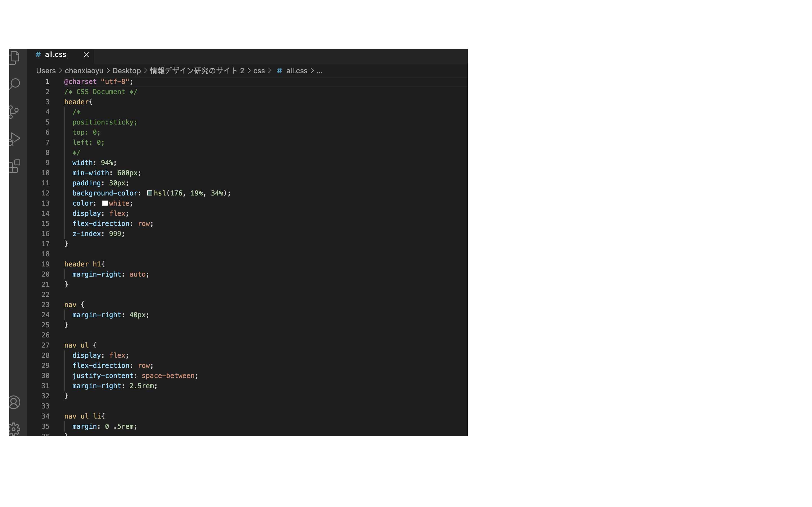Viewport: 812px width, 507px height.
Task: Open the hsl background-color swatch
Action: click(x=150, y=193)
